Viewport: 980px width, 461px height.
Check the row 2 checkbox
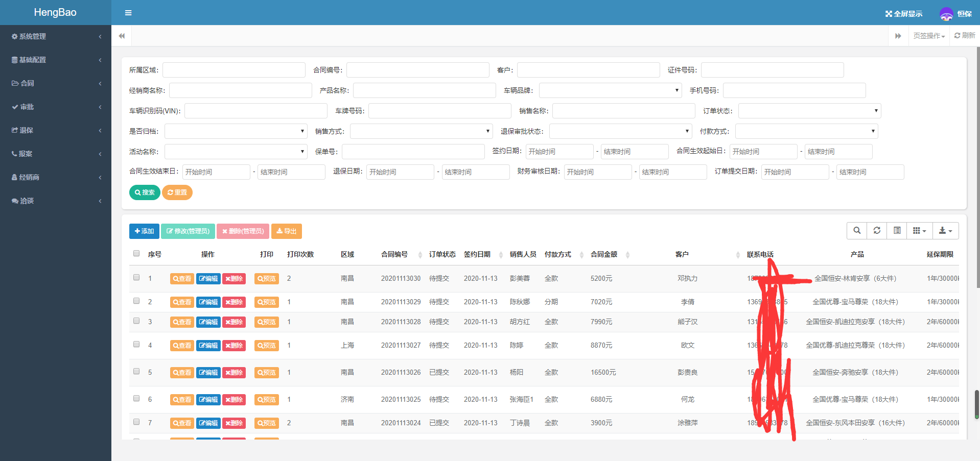(x=136, y=301)
